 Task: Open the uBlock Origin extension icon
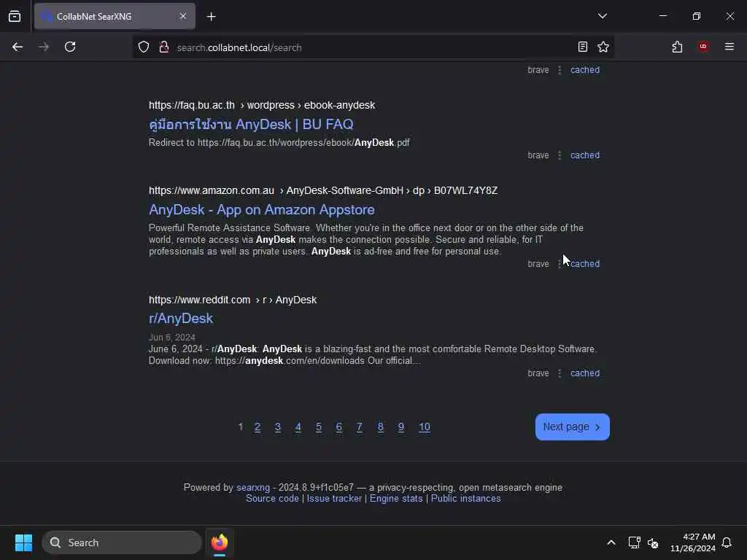pos(703,47)
